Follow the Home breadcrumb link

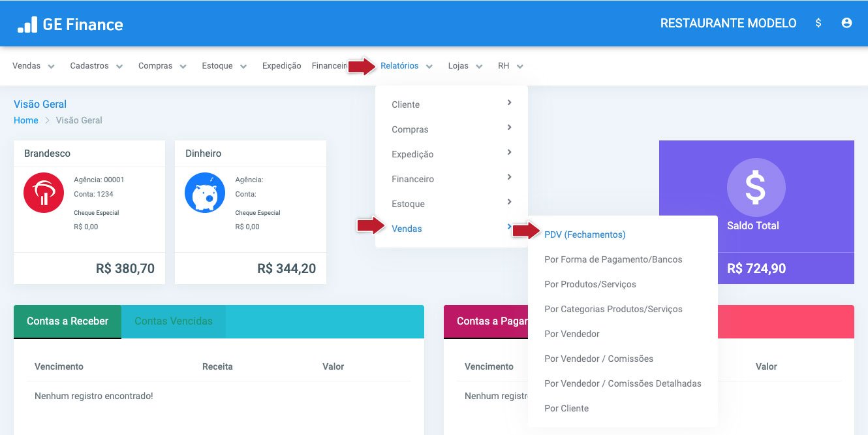pos(26,120)
